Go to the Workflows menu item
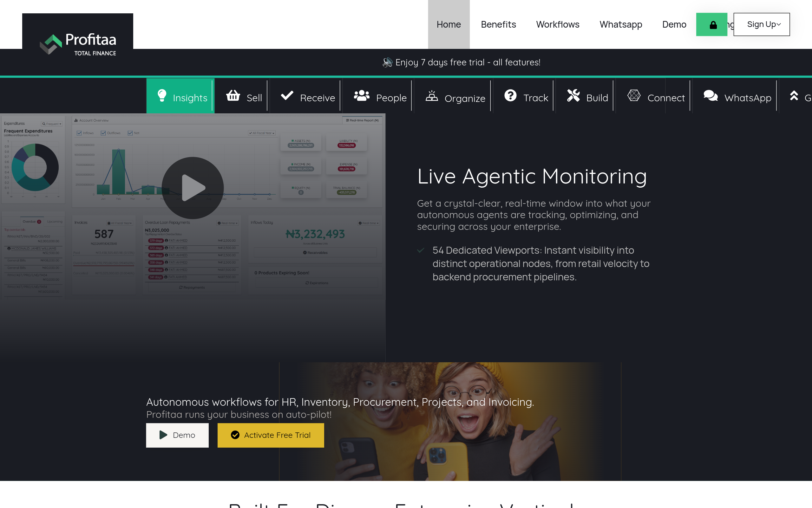The width and height of the screenshot is (812, 508). tap(558, 24)
